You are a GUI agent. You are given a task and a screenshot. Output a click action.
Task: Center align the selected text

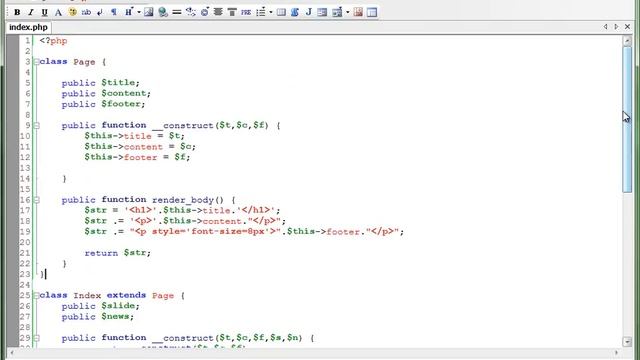pos(218,12)
